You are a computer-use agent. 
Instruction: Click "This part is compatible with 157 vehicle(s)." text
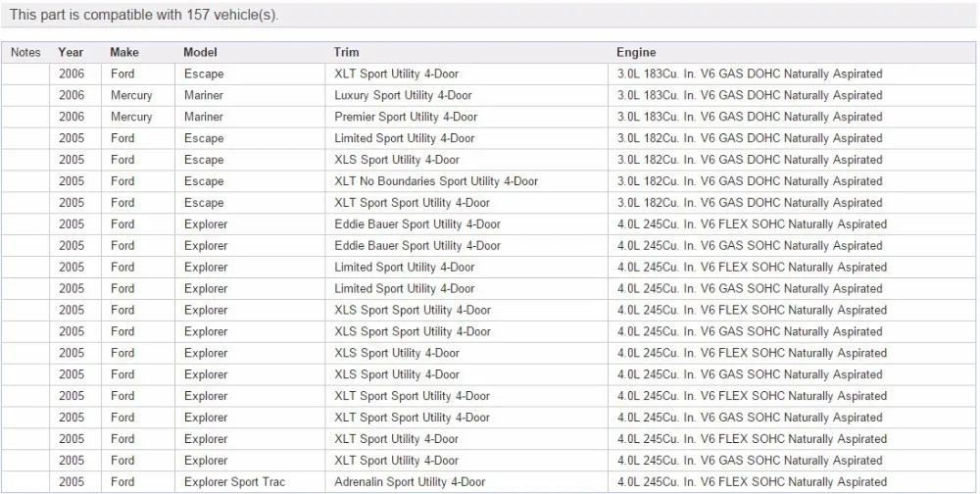tap(144, 15)
